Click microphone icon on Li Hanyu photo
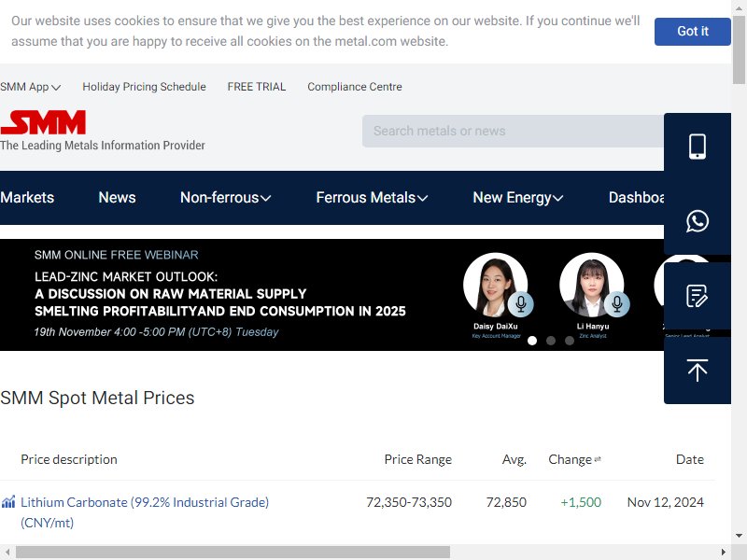 (x=617, y=303)
